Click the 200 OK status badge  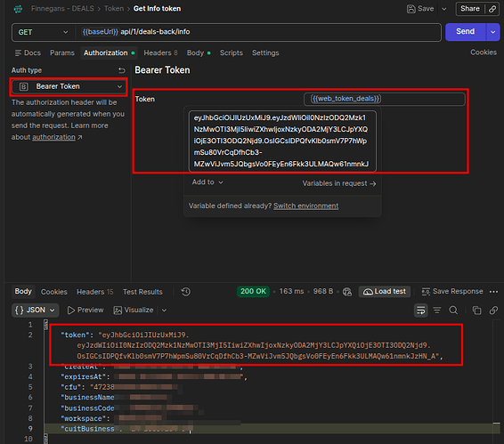pyautogui.click(x=253, y=291)
